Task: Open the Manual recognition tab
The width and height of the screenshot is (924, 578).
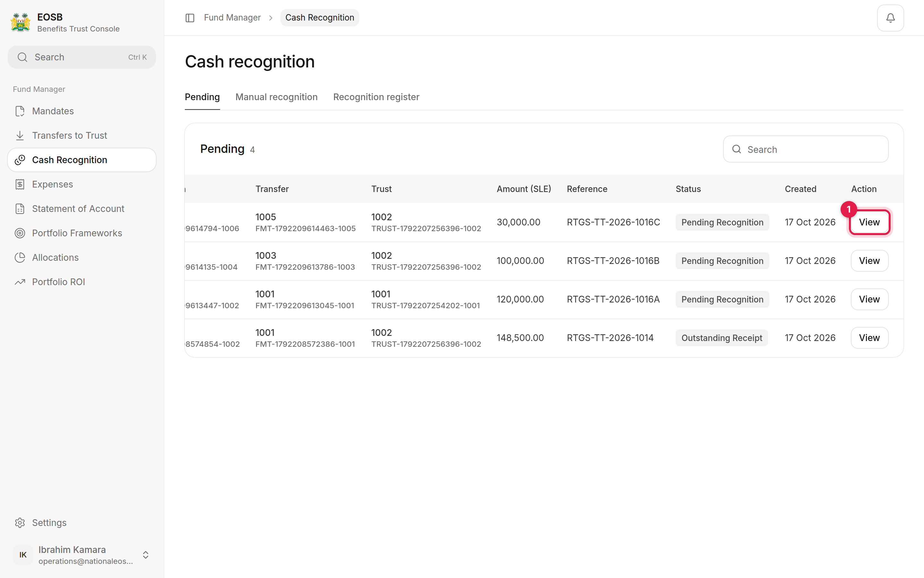Action: click(277, 97)
